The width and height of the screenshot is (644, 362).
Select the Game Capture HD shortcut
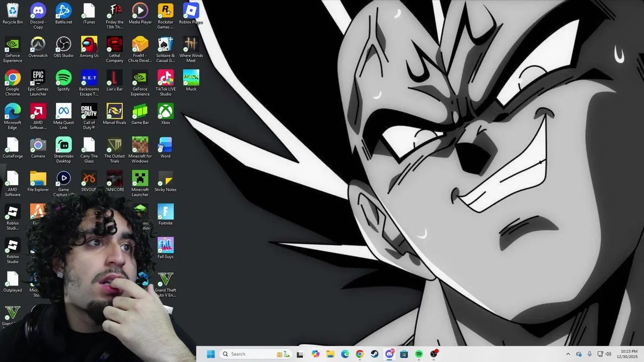63,184
